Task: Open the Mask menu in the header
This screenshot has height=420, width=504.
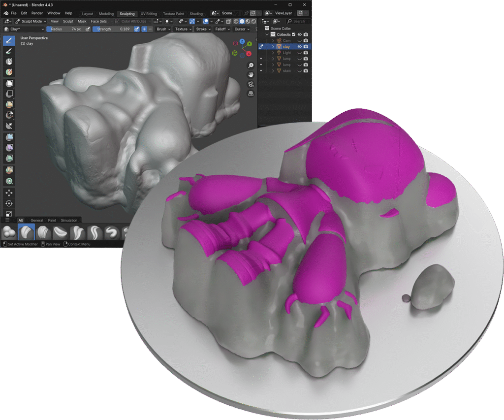Action: tap(82, 21)
